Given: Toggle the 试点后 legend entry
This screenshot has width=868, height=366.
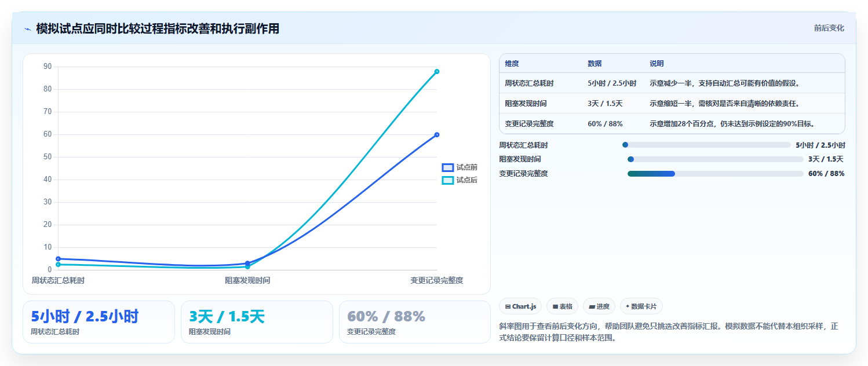Looking at the screenshot, I should (459, 180).
